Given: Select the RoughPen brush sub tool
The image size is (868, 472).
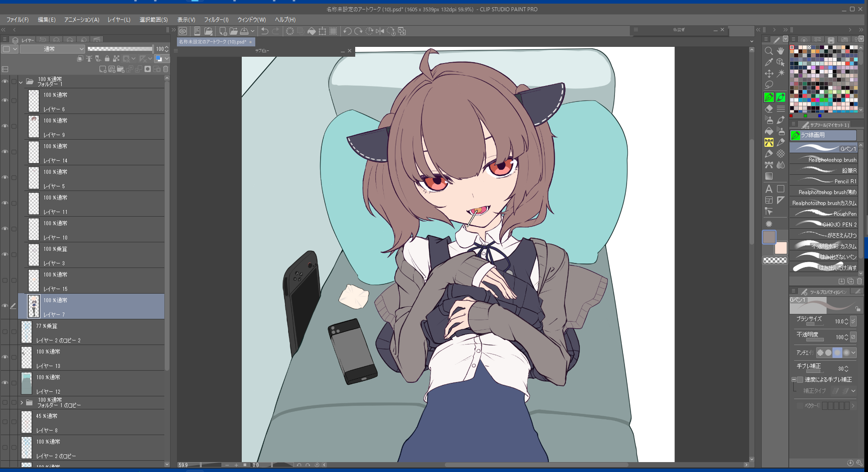Looking at the screenshot, I should 824,213.
